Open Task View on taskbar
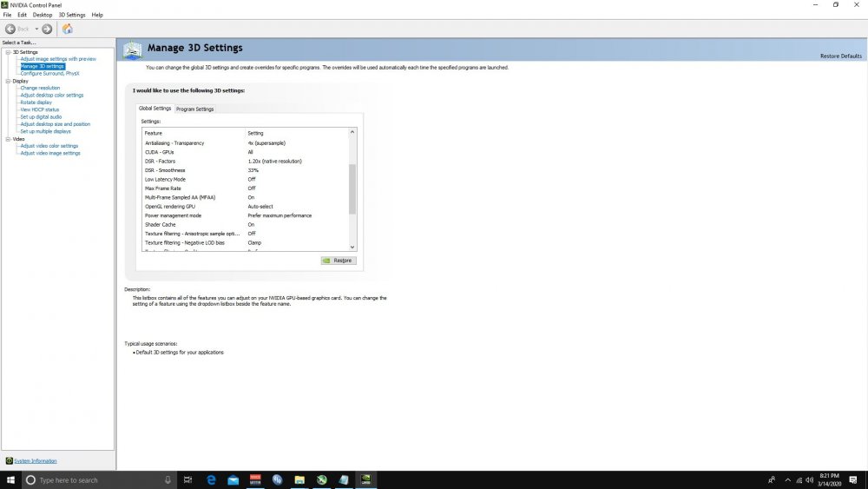868x489 pixels. 187,480
